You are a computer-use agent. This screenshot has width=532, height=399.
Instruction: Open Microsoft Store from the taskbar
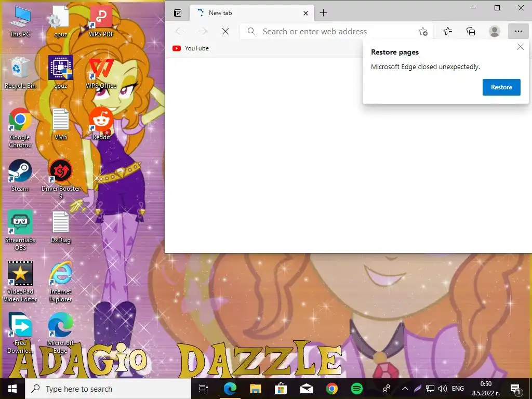(x=281, y=389)
